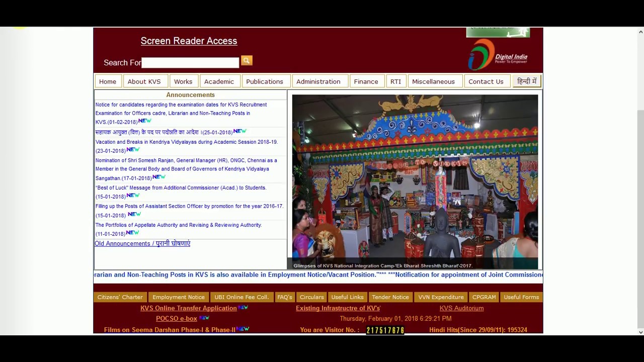The width and height of the screenshot is (644, 362).
Task: Open the RTI menu item
Action: click(396, 81)
